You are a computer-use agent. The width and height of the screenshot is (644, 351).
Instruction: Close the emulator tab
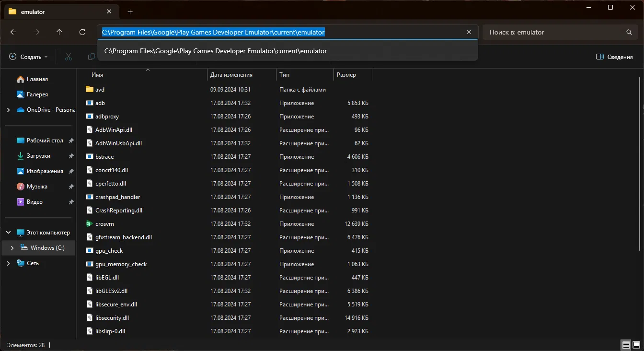110,12
